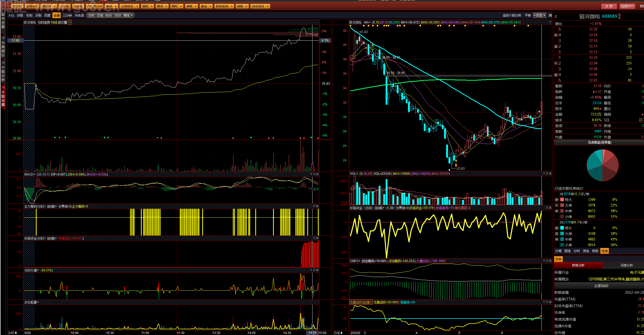Select the 冲击波 view mode

(79, 15)
